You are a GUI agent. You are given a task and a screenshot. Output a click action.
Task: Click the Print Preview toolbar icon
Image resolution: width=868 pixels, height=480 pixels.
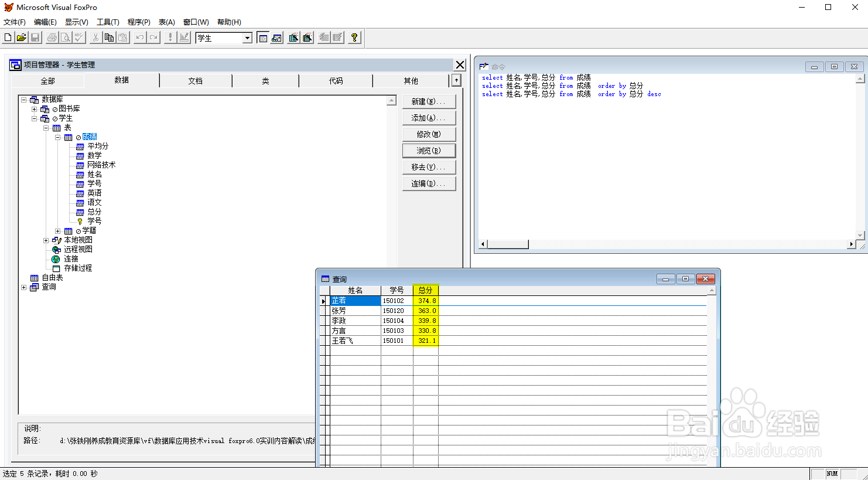click(66, 38)
